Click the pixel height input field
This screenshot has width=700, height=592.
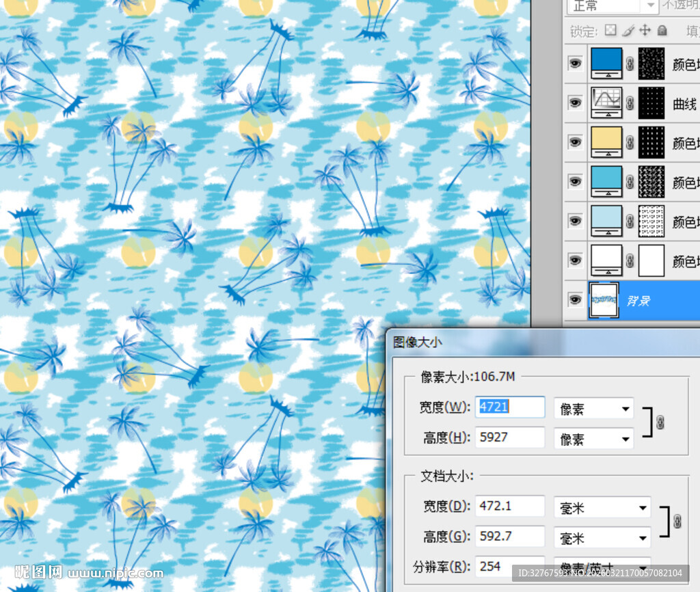coord(509,437)
